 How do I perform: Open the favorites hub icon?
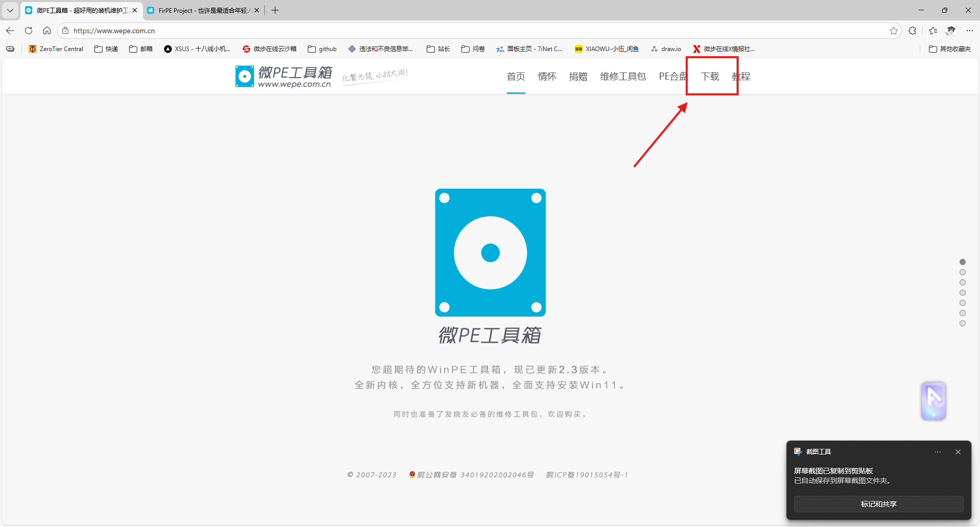pyautogui.click(x=933, y=31)
